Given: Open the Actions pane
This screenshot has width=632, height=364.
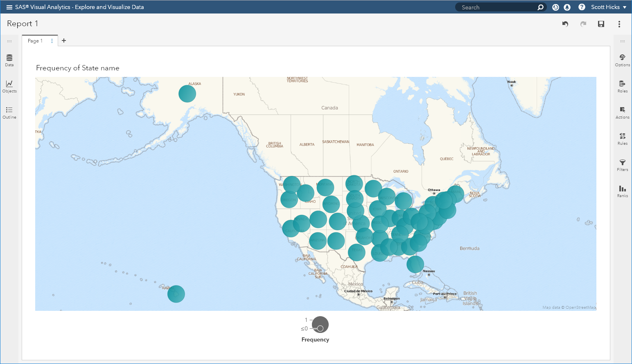Looking at the screenshot, I should click(x=622, y=112).
